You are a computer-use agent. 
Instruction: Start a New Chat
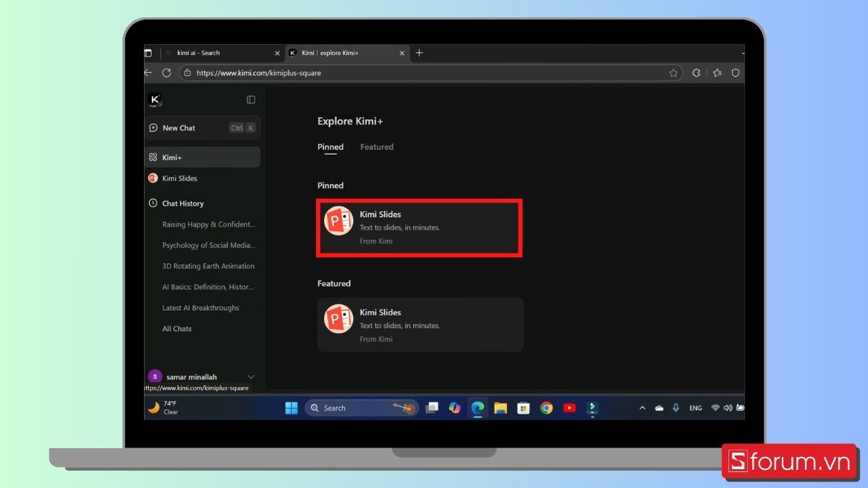[x=203, y=128]
